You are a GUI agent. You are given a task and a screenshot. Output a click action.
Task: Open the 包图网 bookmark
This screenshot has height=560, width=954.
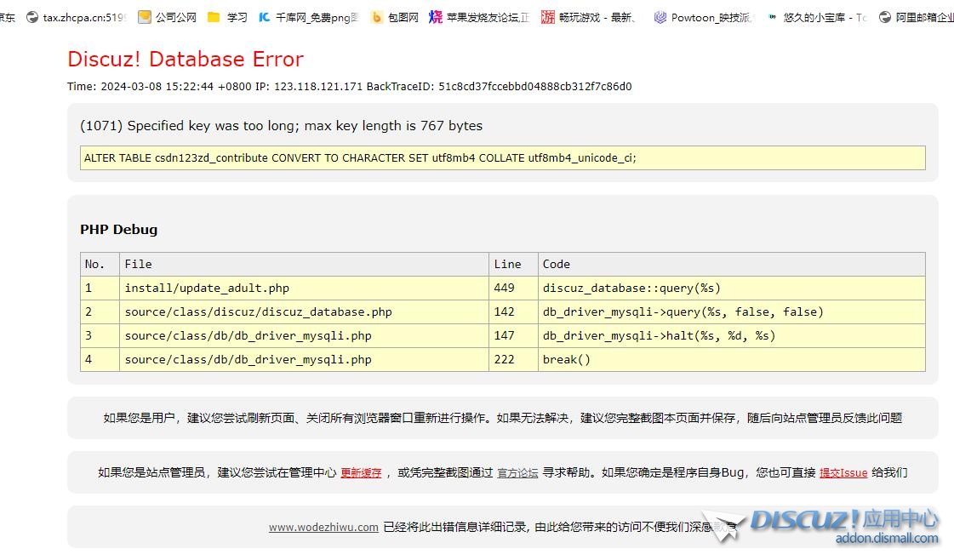(x=395, y=17)
